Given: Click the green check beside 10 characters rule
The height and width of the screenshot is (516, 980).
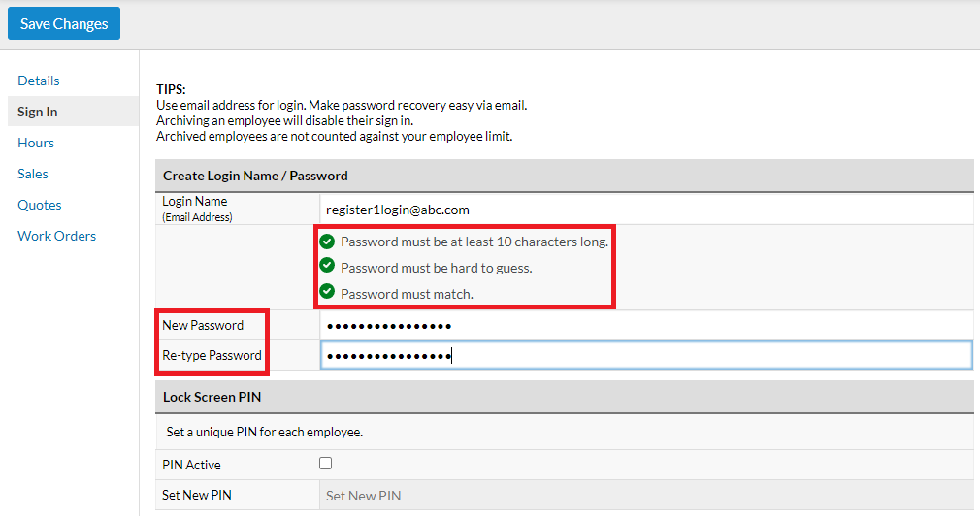Looking at the screenshot, I should click(327, 242).
